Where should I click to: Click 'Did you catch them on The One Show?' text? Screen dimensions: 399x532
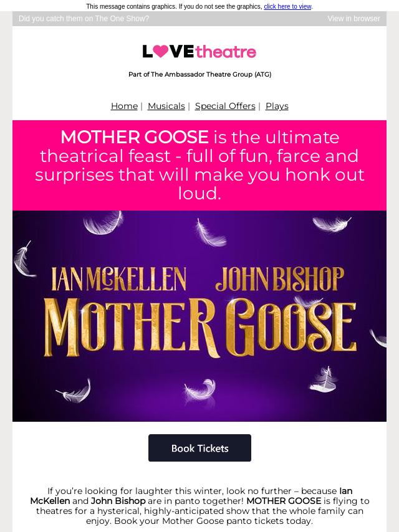tap(84, 19)
